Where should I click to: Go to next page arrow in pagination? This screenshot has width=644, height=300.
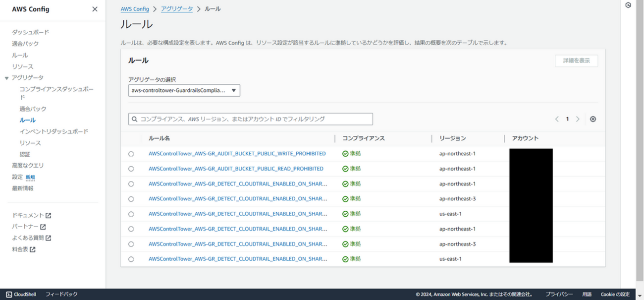pos(578,119)
